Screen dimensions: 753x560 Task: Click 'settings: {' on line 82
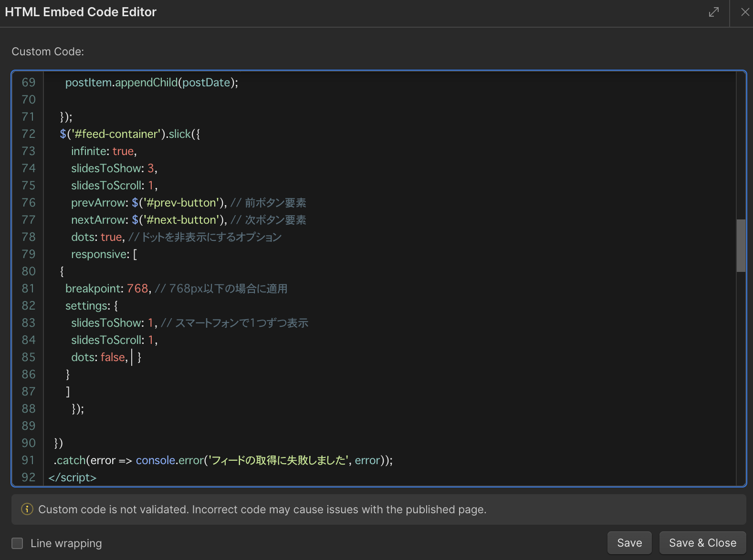click(x=92, y=306)
